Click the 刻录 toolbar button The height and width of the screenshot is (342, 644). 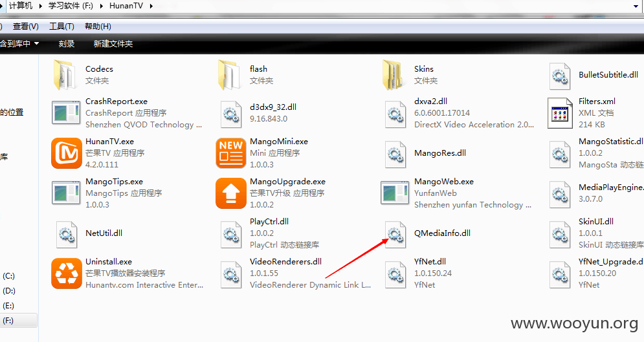67,43
